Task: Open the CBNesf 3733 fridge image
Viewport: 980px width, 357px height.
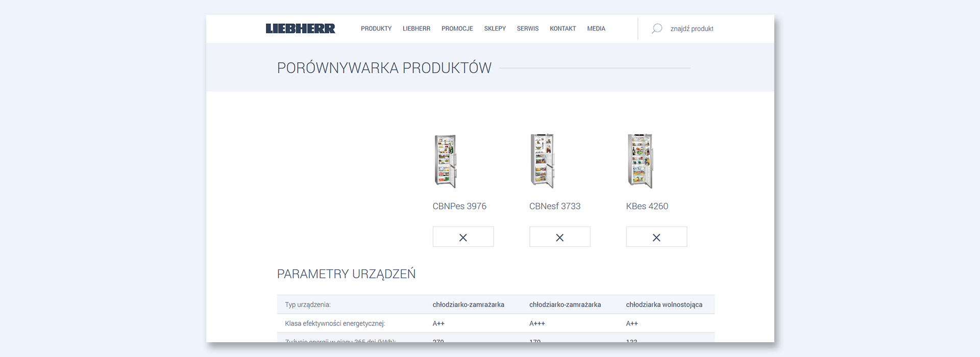Action: pos(542,161)
